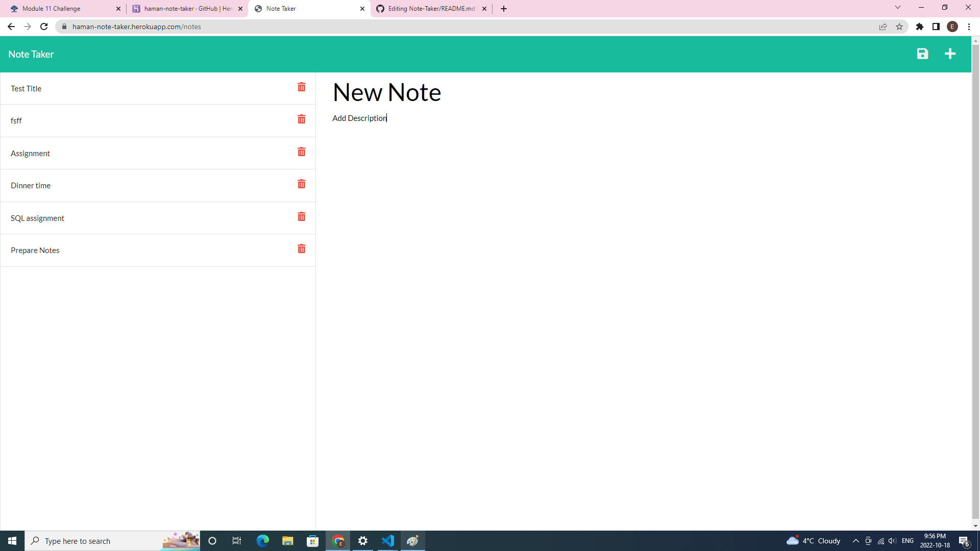Viewport: 980px width, 551px height.
Task: Open the Chrome three-dot menu
Action: coord(969,27)
